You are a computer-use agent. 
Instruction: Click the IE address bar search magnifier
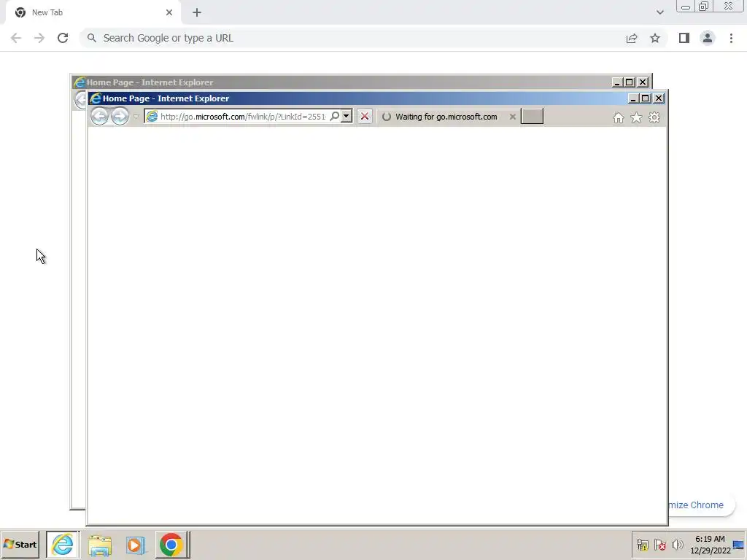[x=334, y=116]
